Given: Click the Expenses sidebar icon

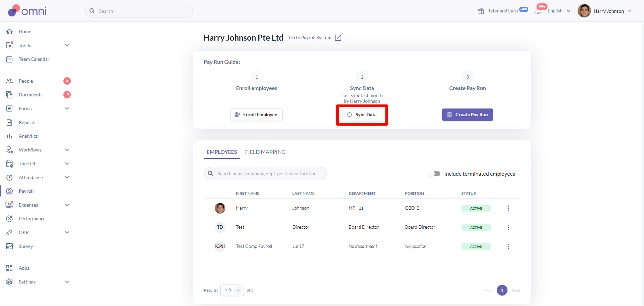Looking at the screenshot, I should pos(9,205).
